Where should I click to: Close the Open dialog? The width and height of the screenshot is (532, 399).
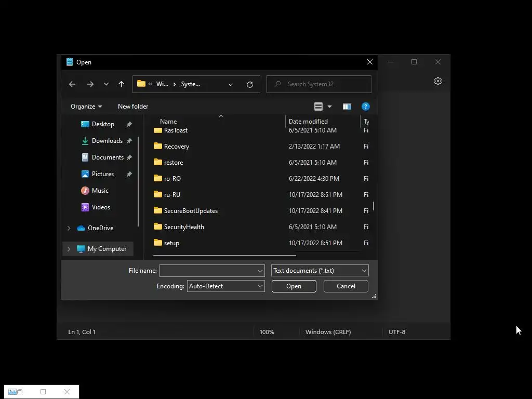(370, 62)
